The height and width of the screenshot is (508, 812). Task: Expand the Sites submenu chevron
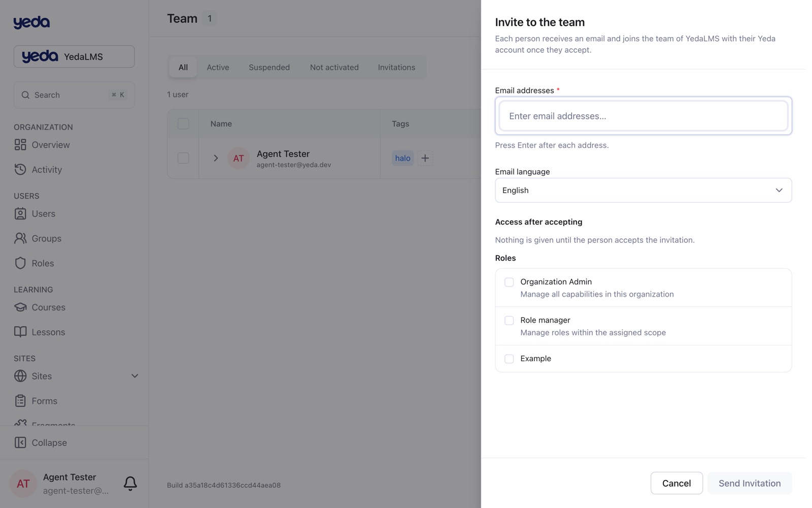[135, 376]
